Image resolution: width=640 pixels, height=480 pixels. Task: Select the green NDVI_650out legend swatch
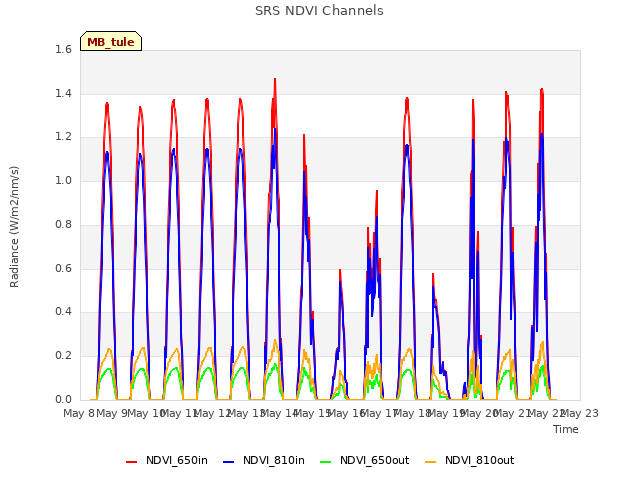[326, 461]
